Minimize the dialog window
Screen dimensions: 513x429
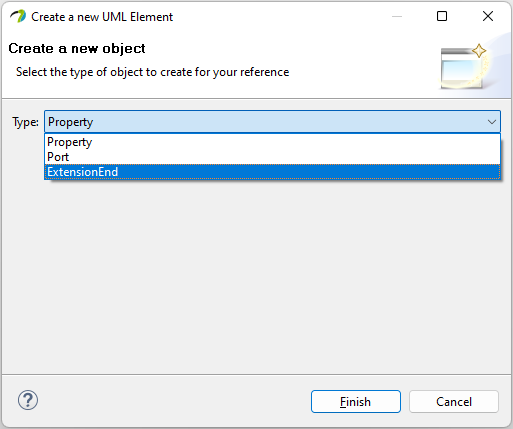click(397, 16)
